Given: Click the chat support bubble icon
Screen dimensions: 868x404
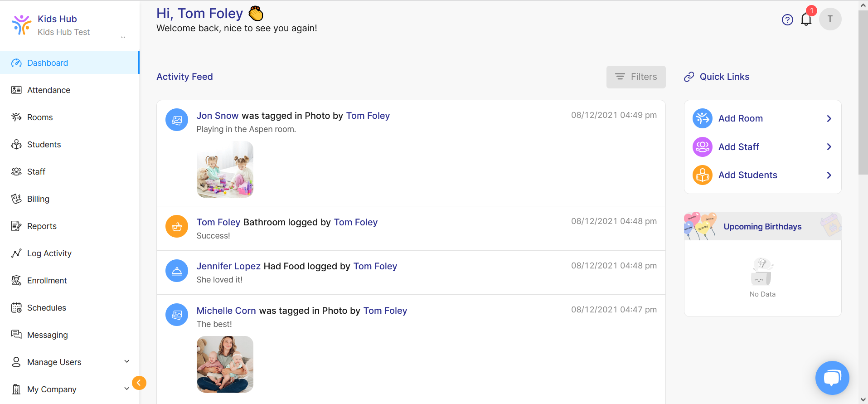Looking at the screenshot, I should click(x=832, y=378).
